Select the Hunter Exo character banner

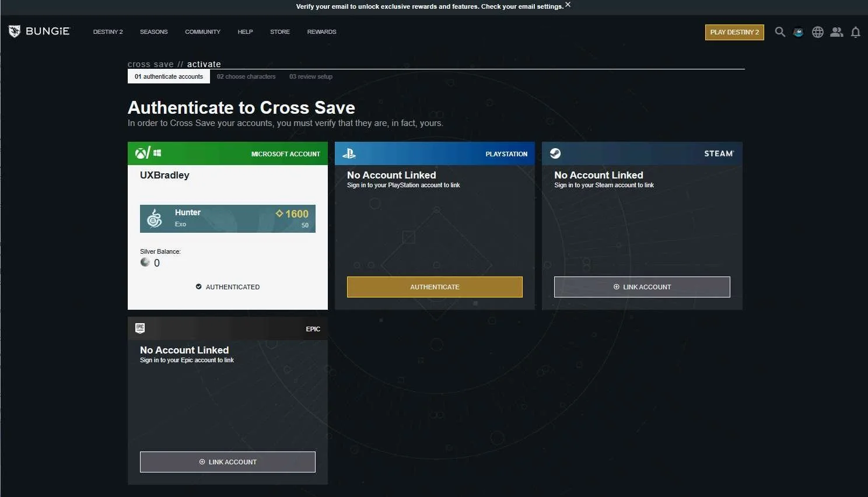click(x=228, y=219)
